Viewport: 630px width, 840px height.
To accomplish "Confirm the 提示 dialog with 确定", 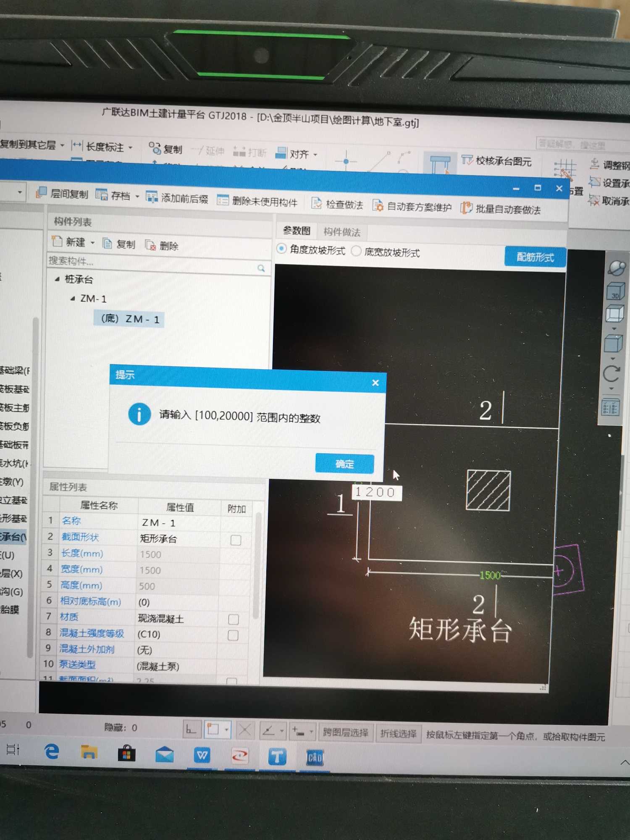I will 344,464.
